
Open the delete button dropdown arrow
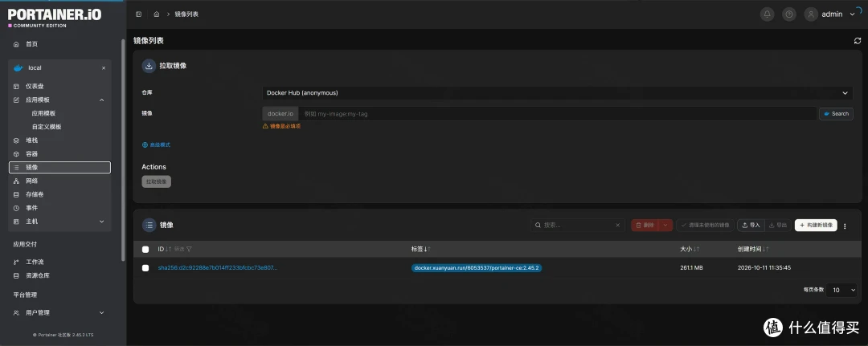pyautogui.click(x=665, y=225)
